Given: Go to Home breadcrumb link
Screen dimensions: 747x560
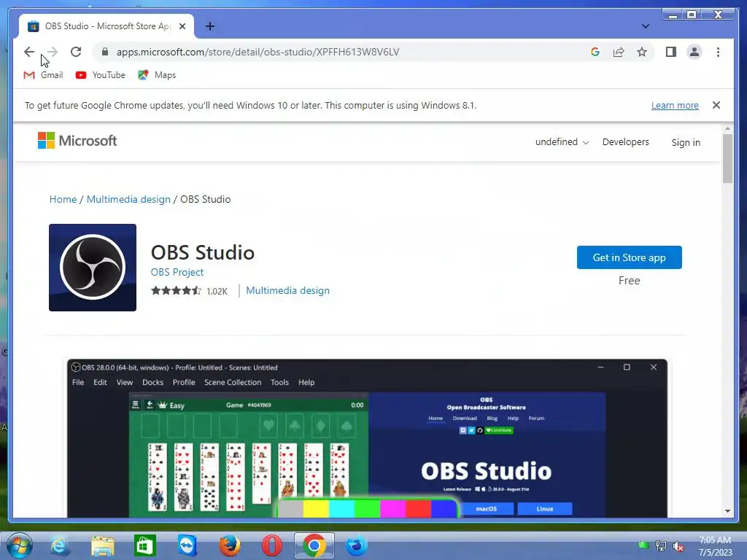Looking at the screenshot, I should coord(63,199).
